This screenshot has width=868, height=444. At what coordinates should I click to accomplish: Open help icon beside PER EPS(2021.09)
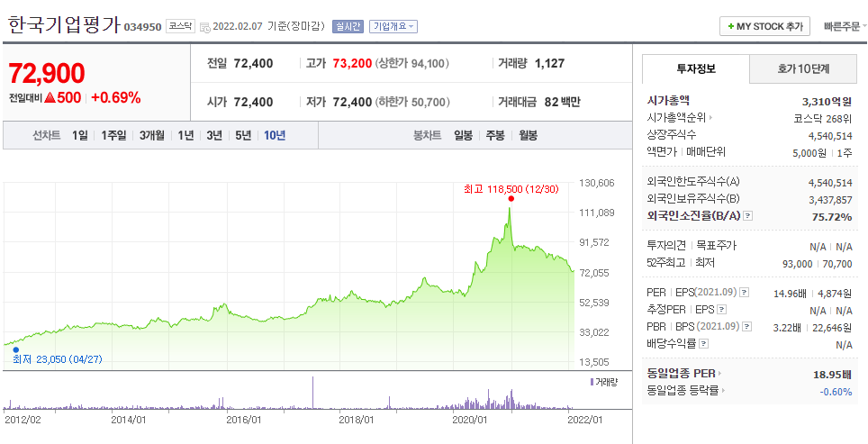(745, 293)
